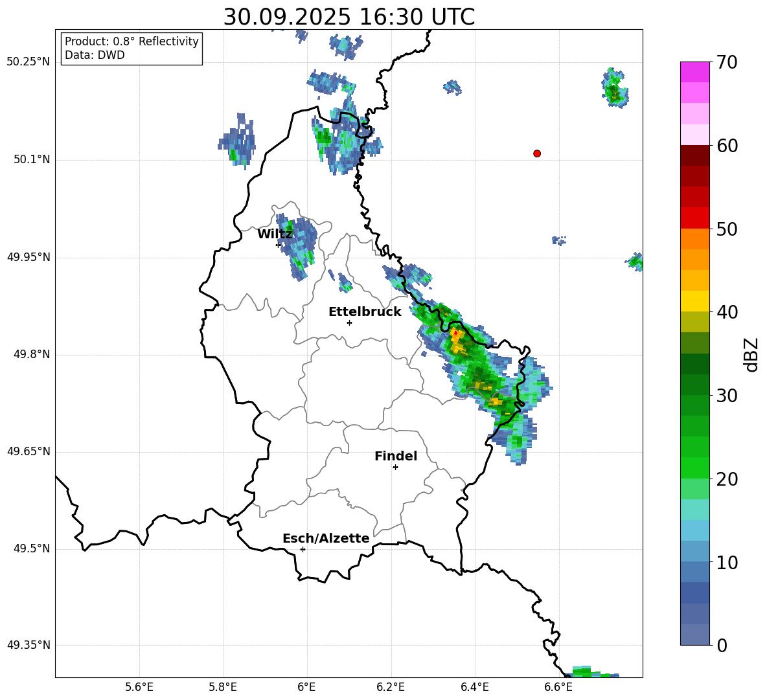Click the 30 value on the colorbar
767x700 pixels.
pyautogui.click(x=726, y=396)
